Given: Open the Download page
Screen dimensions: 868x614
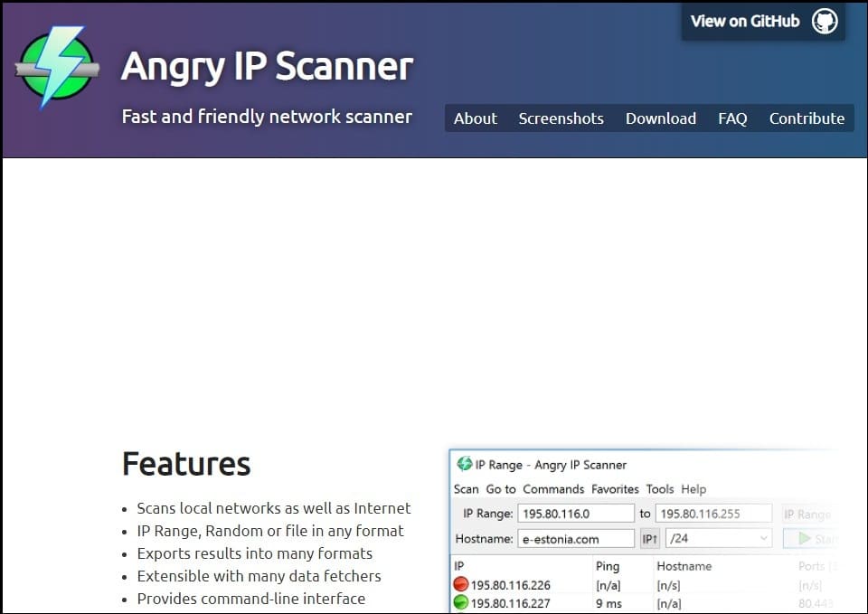Looking at the screenshot, I should [x=660, y=118].
